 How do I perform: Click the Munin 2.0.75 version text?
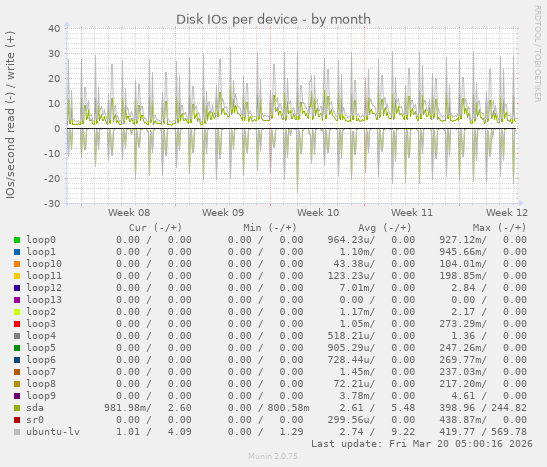273,456
